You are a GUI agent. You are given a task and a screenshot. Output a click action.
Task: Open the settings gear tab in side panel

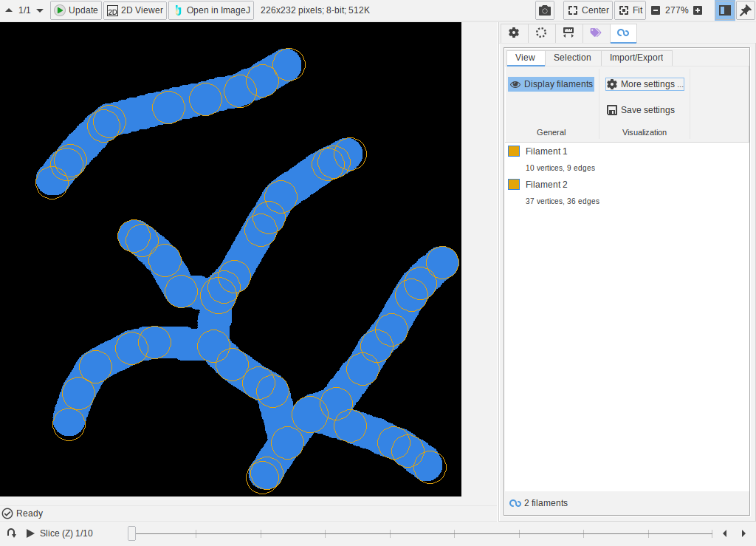click(x=514, y=33)
